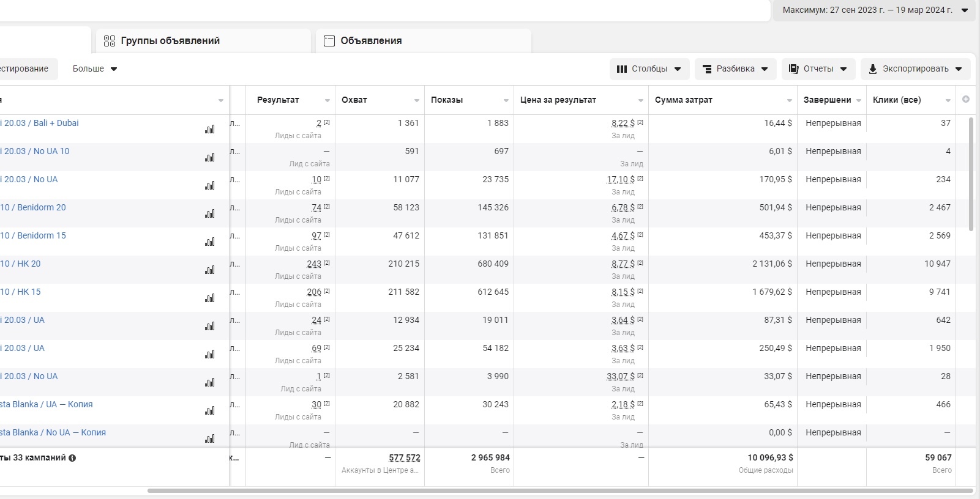Image resolution: width=980 pixels, height=499 pixels.
Task: Click the Объявления tab icon
Action: [x=329, y=41]
